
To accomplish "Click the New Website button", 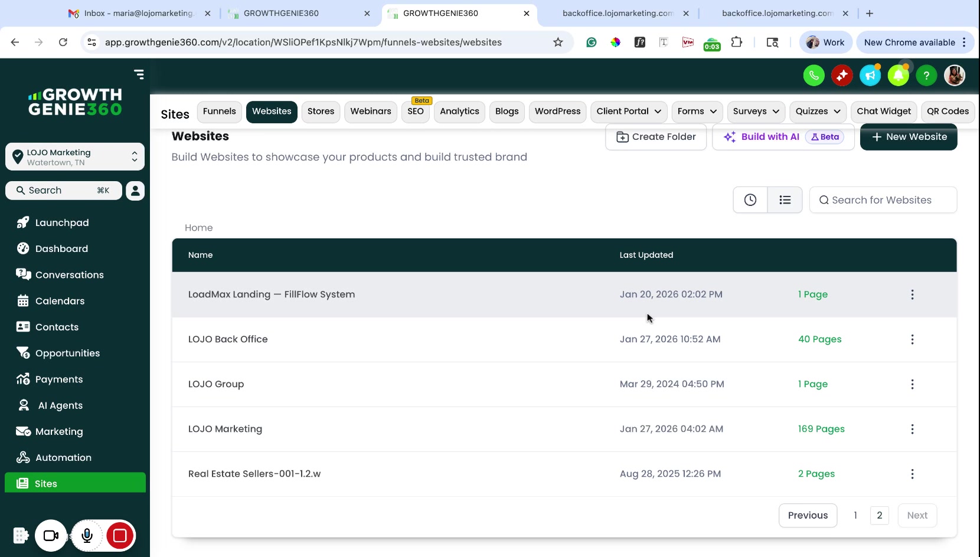I will pyautogui.click(x=909, y=137).
